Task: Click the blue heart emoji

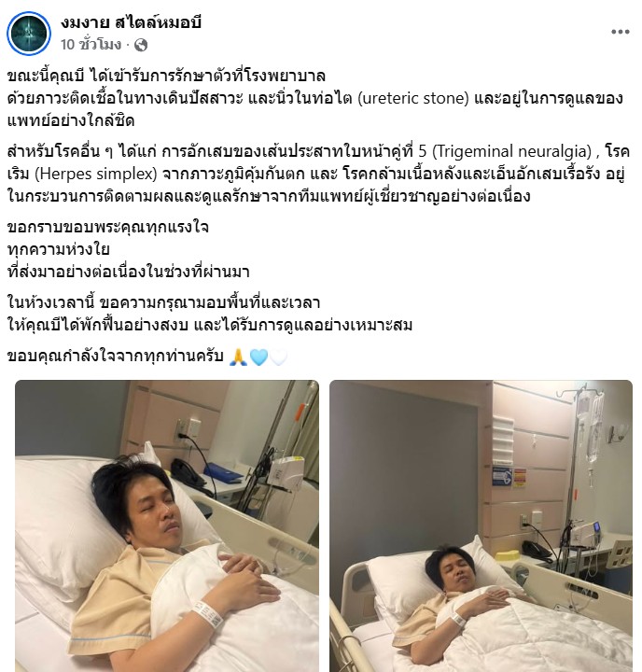Action: click(x=258, y=357)
